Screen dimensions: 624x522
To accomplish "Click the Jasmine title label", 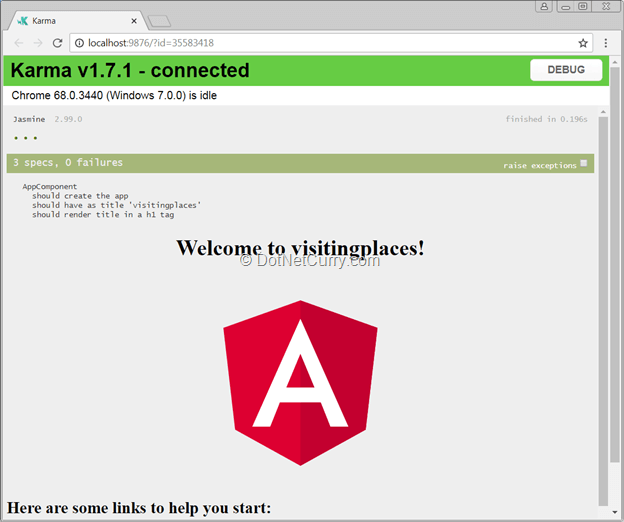I will click(x=29, y=119).
